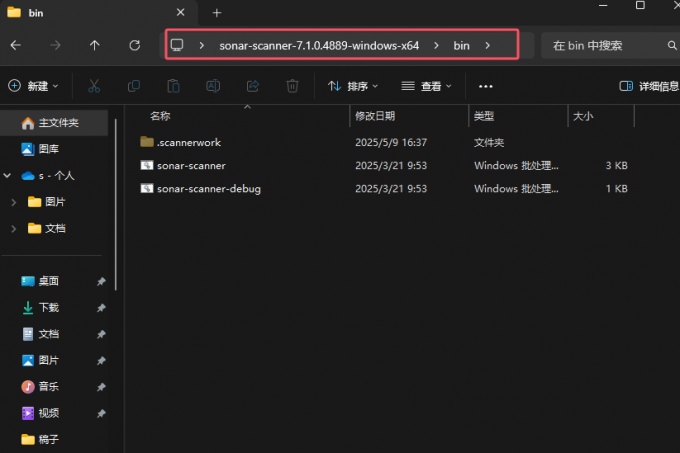Close the bin tab
Screen dimensions: 680x453
(180, 13)
